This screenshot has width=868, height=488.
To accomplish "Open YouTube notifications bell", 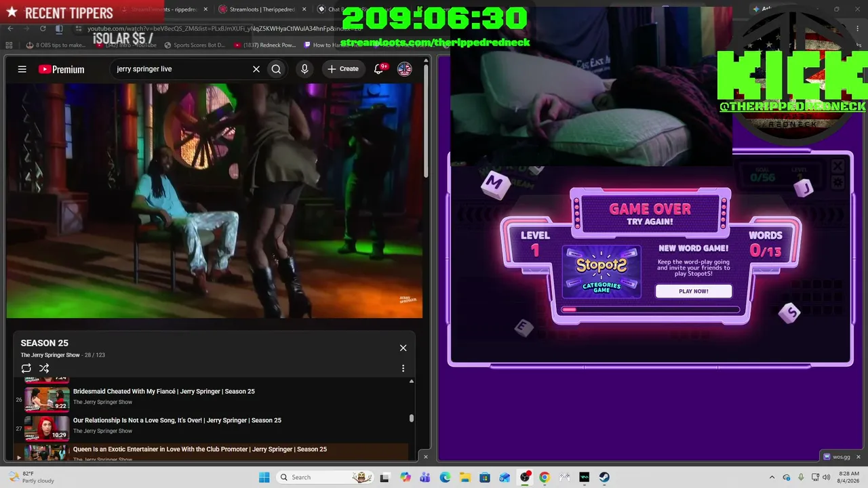I will click(379, 69).
